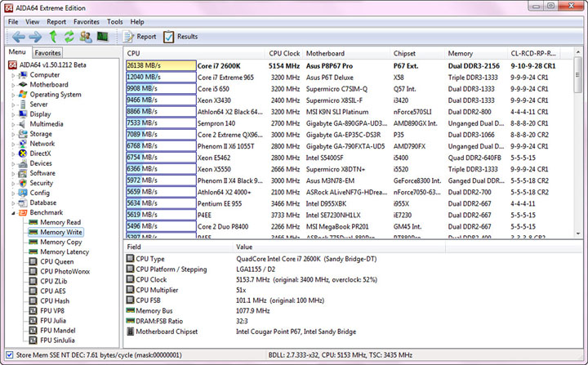Select the Storage tree icon
The width and height of the screenshot is (588, 365).
tap(23, 134)
